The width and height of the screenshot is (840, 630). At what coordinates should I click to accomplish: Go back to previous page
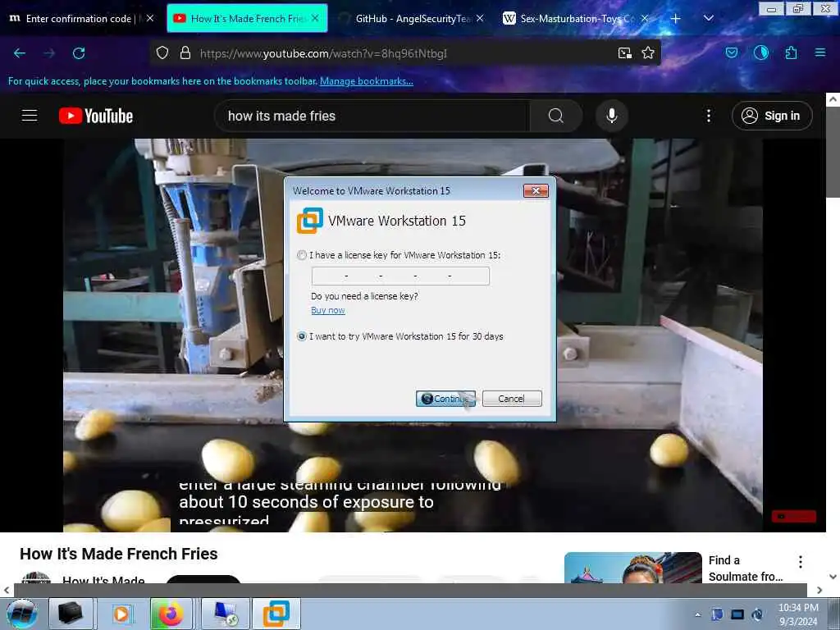tap(20, 53)
